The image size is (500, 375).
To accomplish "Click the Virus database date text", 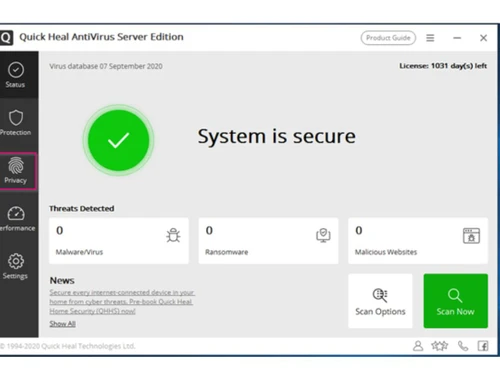I will tap(106, 66).
